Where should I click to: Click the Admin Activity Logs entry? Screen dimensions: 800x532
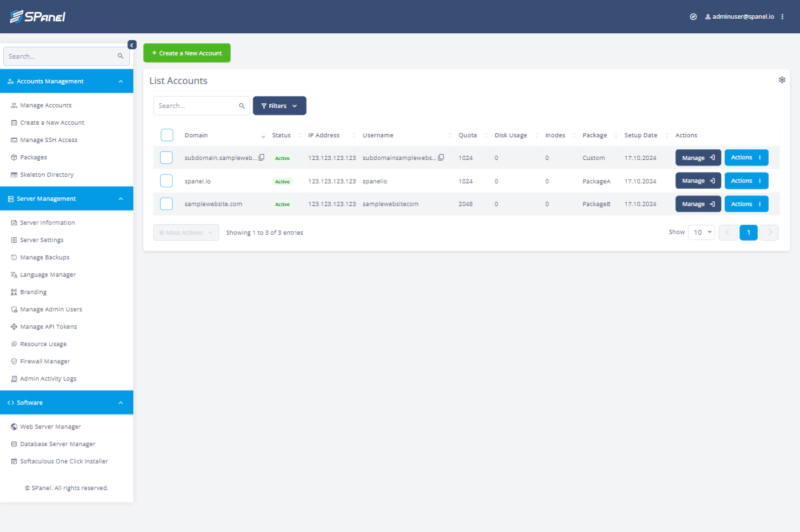(x=48, y=378)
